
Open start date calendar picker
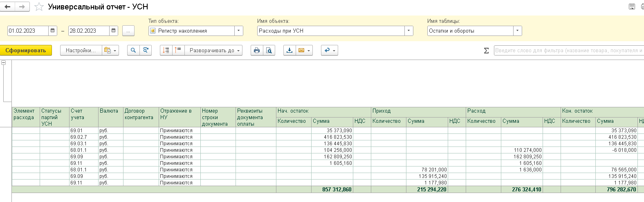53,31
